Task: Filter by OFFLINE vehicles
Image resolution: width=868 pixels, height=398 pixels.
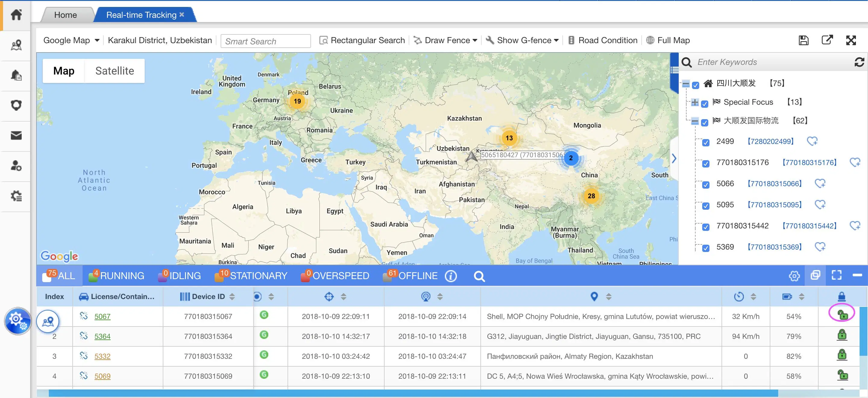Action: 410,275
